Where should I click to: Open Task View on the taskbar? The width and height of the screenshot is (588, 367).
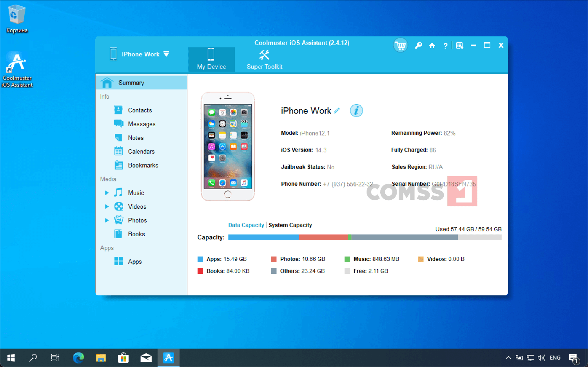[55, 358]
